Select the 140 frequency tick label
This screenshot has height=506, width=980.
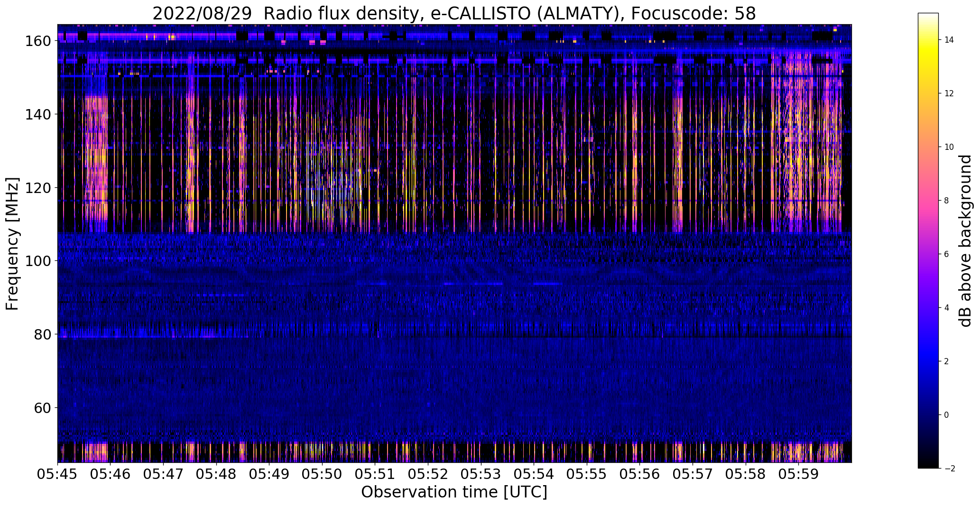click(37, 114)
